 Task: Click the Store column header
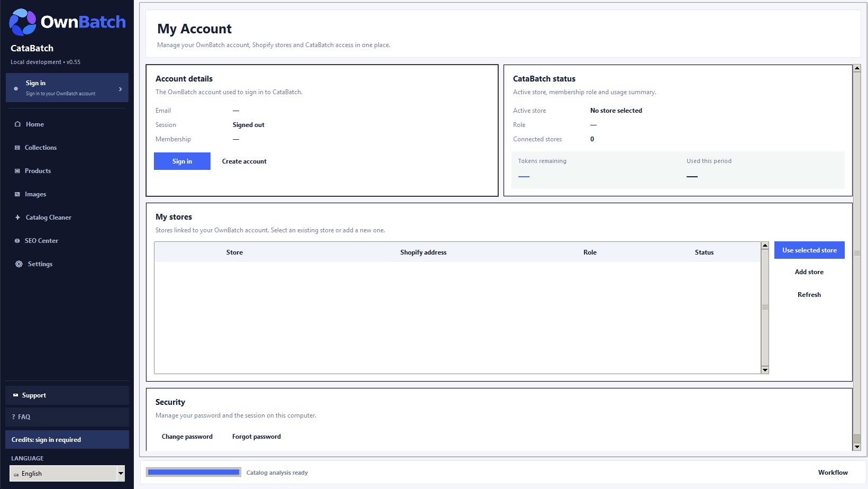point(234,252)
